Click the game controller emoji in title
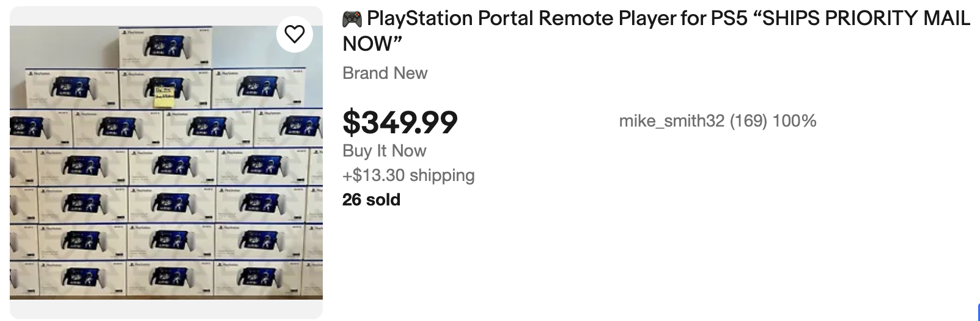 pyautogui.click(x=352, y=20)
